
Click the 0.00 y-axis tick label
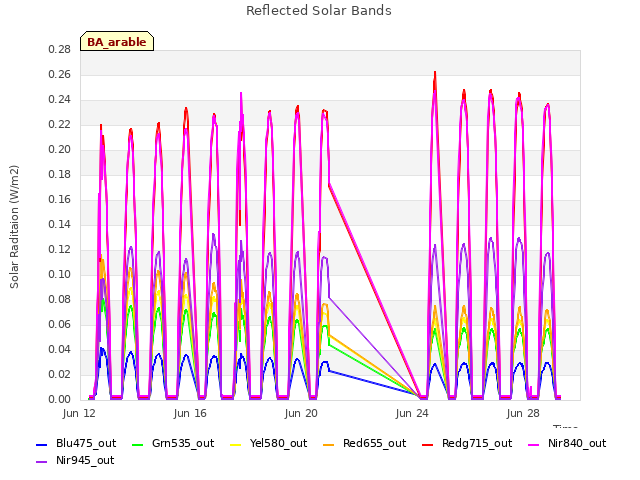(x=60, y=399)
